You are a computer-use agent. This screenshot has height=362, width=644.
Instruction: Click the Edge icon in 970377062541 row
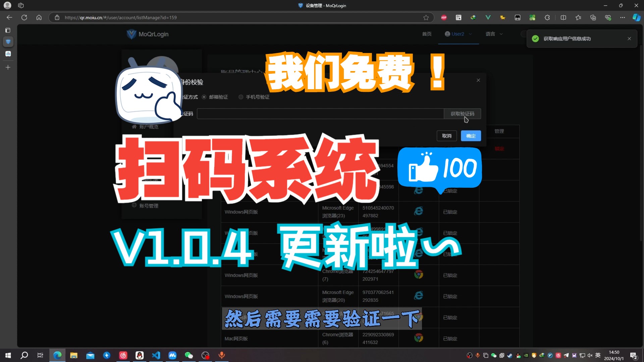tap(418, 295)
